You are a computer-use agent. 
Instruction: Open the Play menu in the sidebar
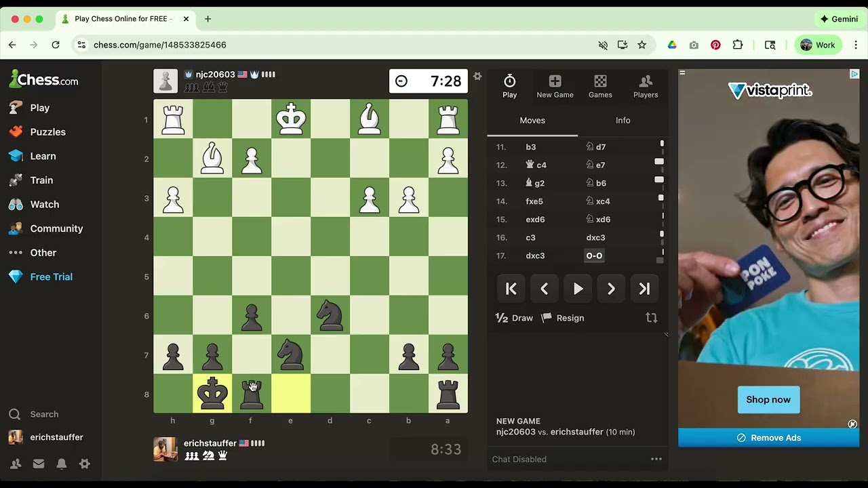tap(29, 108)
